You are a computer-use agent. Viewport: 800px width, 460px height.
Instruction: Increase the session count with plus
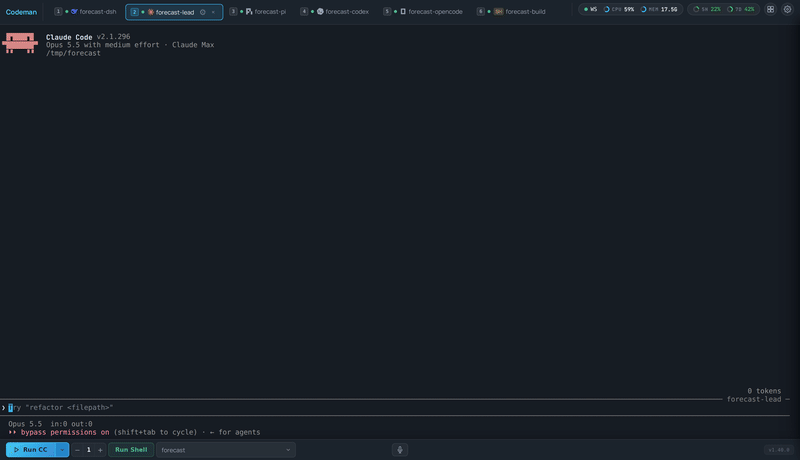click(100, 450)
